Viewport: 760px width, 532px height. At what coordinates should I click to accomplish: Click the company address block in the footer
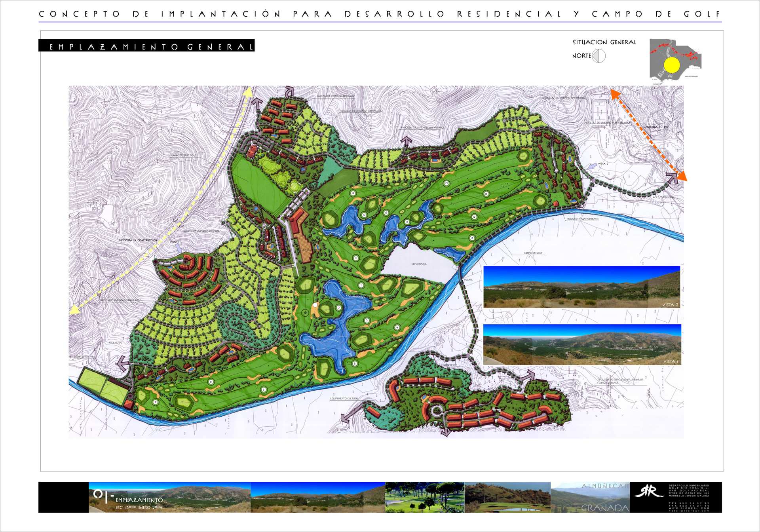(689, 497)
